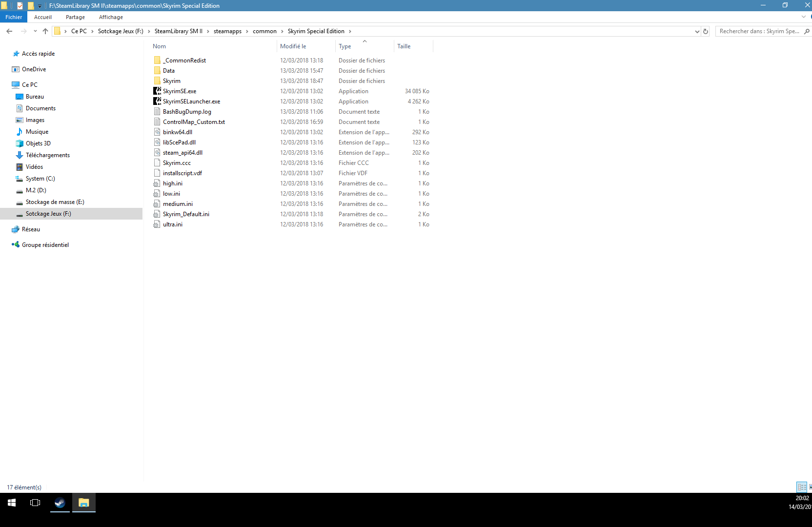Select the Data folder icon
812x527 pixels.
157,71
